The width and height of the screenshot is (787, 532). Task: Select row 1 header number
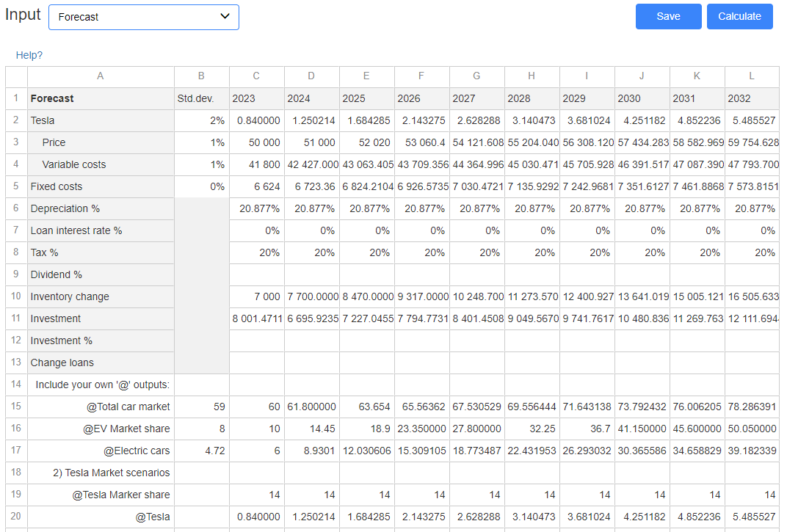(16, 98)
